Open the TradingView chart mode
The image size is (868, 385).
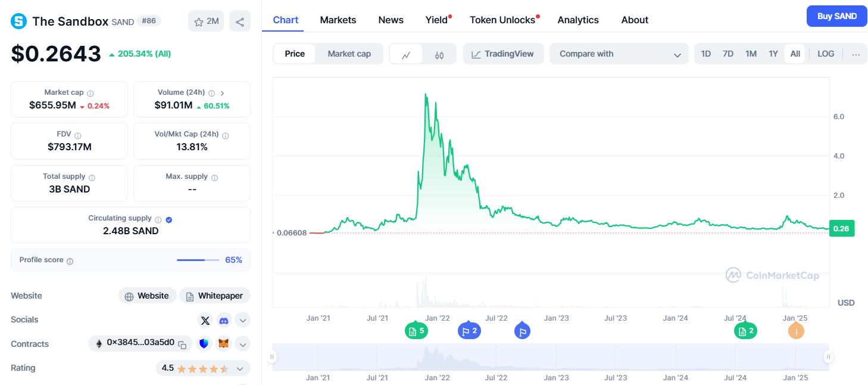click(503, 53)
